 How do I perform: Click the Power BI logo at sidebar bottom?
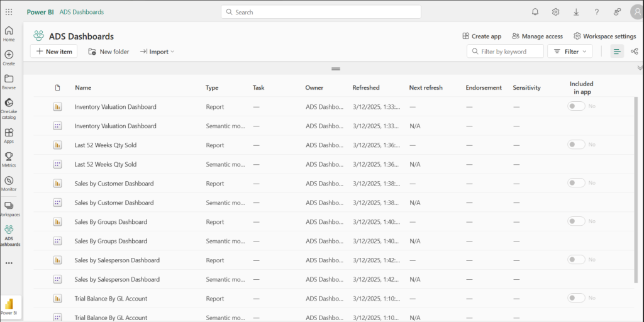(9, 307)
